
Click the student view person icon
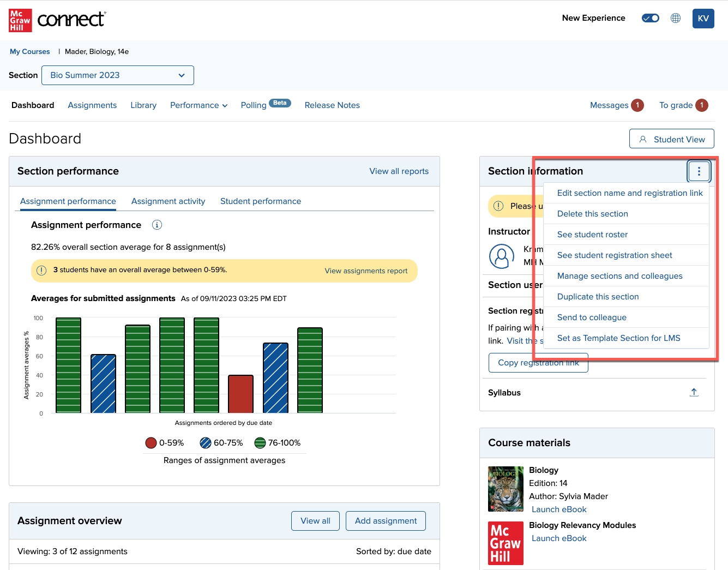tap(643, 139)
